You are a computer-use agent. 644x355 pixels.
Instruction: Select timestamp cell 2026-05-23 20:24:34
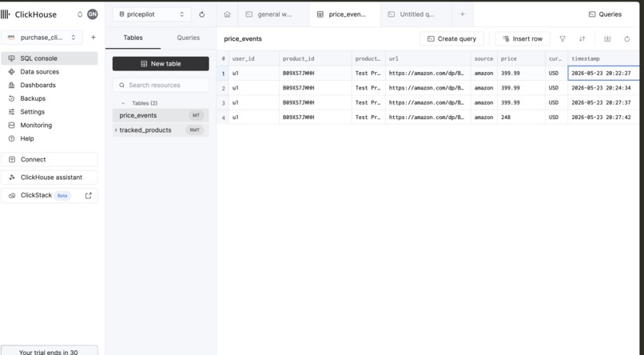pyautogui.click(x=604, y=88)
